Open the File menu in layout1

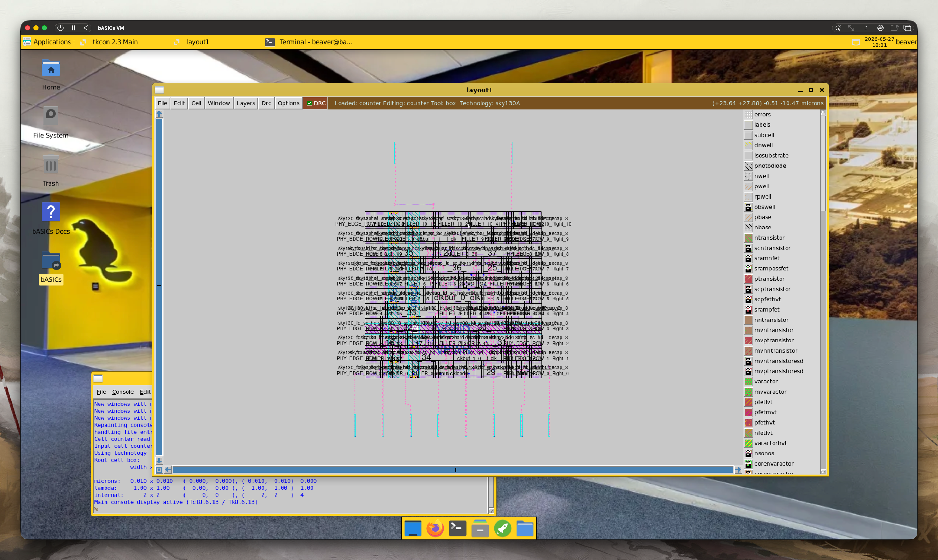162,103
